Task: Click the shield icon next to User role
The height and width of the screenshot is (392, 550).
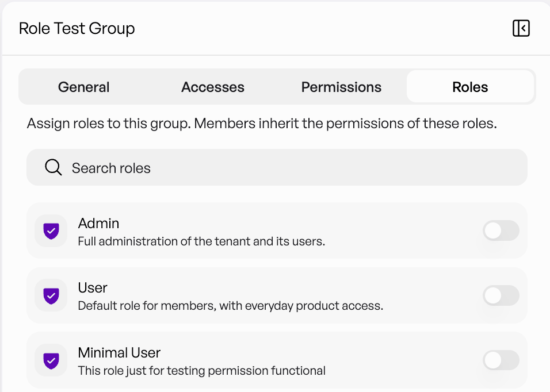Action: (x=51, y=295)
